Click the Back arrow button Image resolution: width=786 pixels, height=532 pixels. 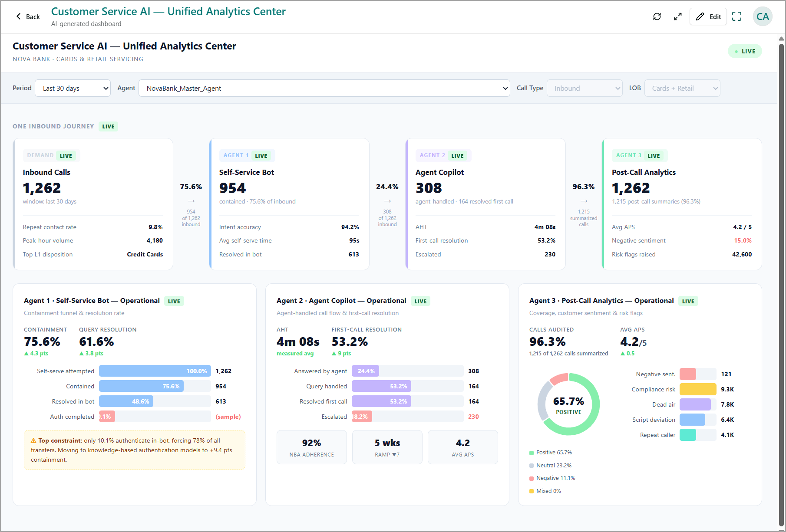pos(28,16)
